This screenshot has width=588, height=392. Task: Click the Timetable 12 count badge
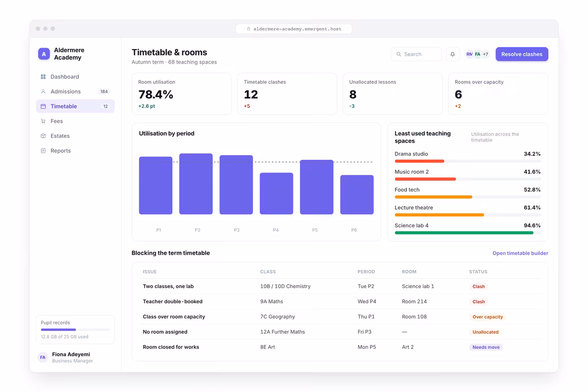point(105,106)
